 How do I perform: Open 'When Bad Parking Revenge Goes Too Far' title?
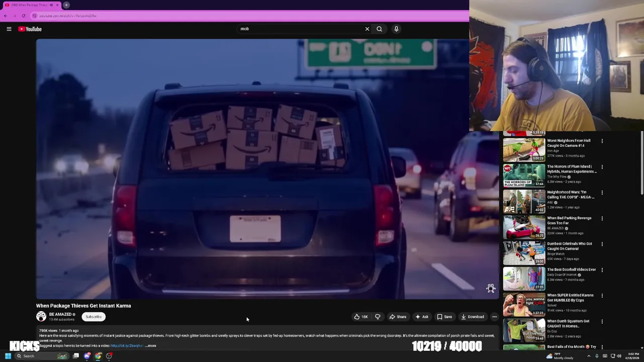pos(569,220)
